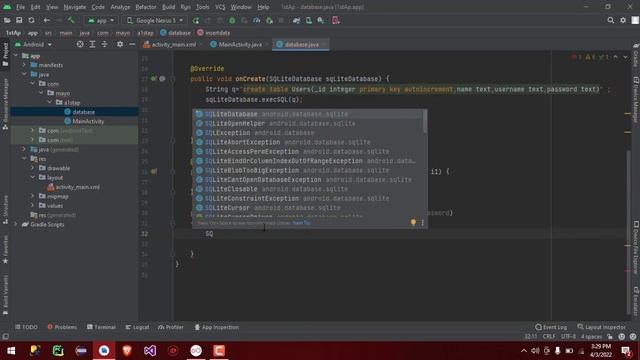Open completion popup three-dot options

(x=422, y=222)
